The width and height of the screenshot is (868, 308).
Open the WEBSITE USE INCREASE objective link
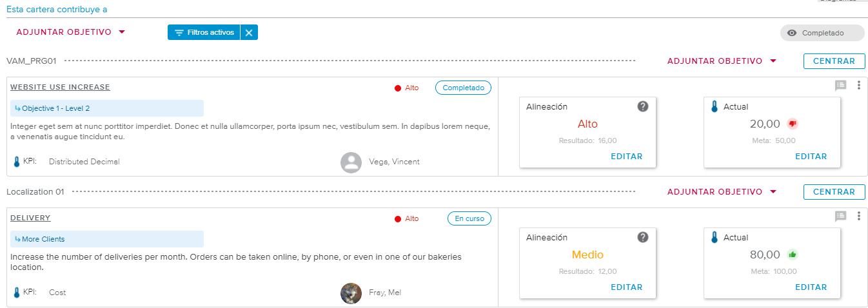click(x=60, y=87)
